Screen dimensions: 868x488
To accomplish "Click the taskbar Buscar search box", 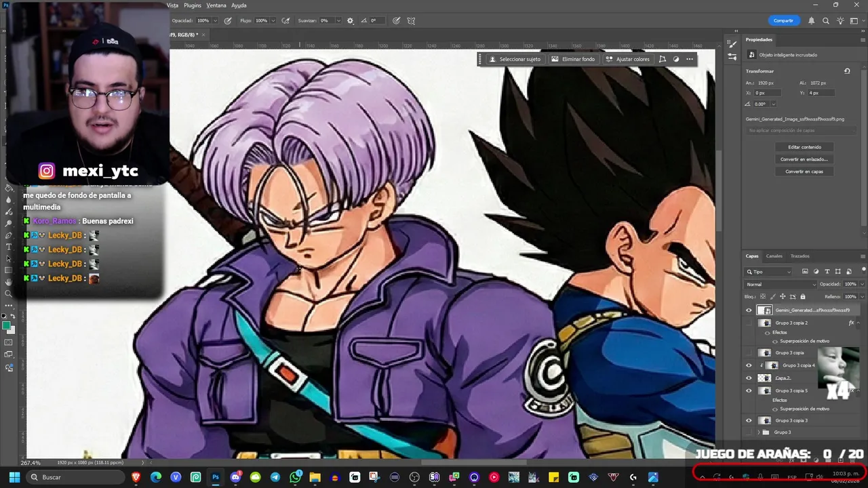I will 75,477.
